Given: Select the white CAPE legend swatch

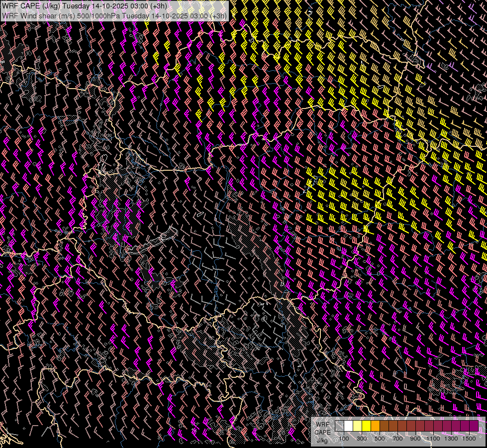Looking at the screenshot, I should (349, 426).
